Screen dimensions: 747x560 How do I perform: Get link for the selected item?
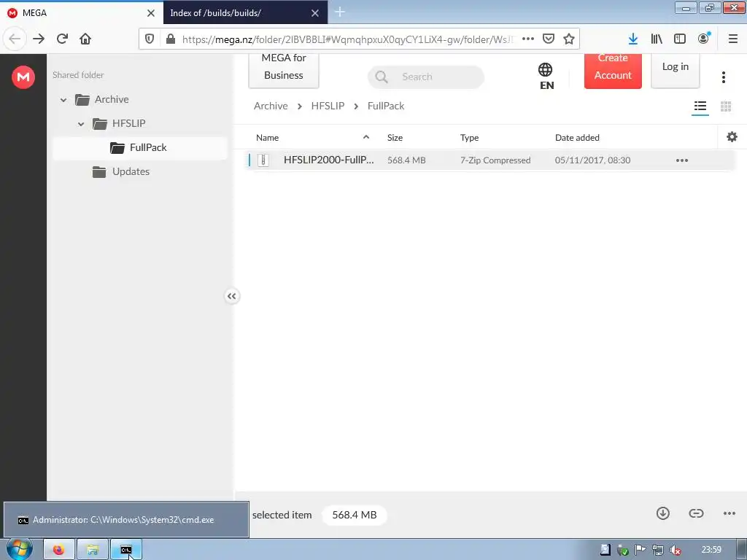coord(696,513)
